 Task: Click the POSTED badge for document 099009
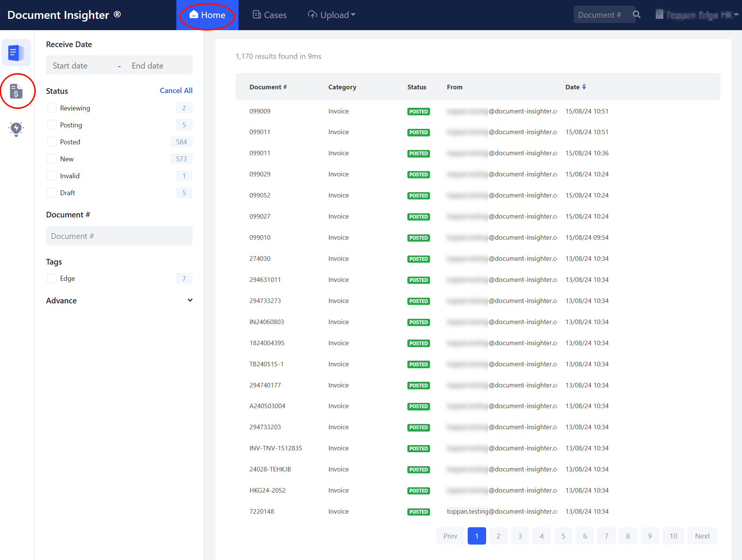click(418, 112)
